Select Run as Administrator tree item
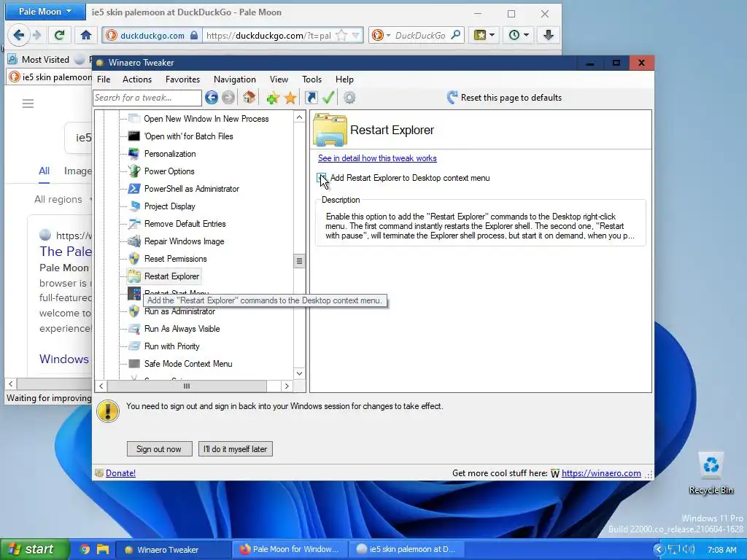This screenshot has width=747, height=560. click(x=179, y=311)
